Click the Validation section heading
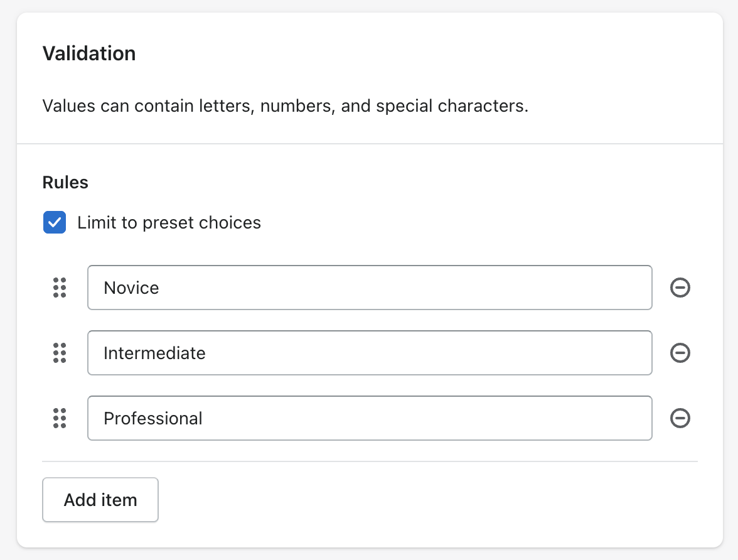The width and height of the screenshot is (738, 560). [89, 53]
